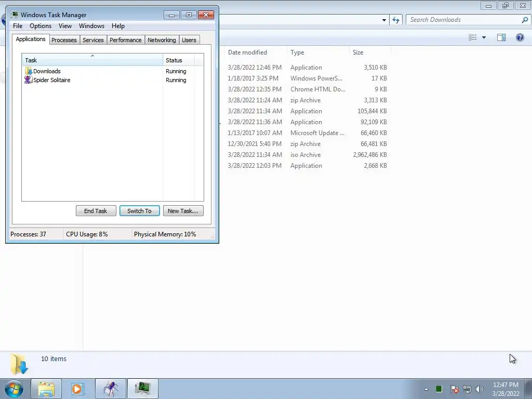Switch to Spider Solitaire on the taskbar
Image resolution: width=532 pixels, height=399 pixels.
tap(111, 389)
